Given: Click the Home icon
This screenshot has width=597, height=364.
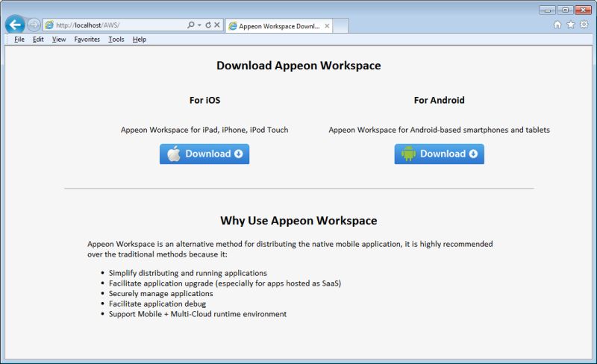Looking at the screenshot, I should pyautogui.click(x=557, y=25).
